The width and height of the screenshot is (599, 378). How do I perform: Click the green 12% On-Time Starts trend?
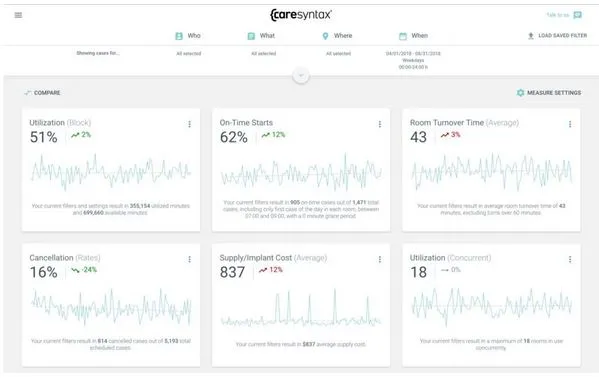coord(273,135)
